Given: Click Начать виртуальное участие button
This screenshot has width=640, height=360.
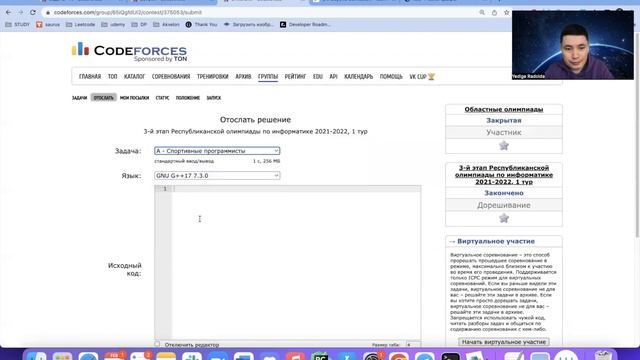Looking at the screenshot, I should tap(504, 342).
